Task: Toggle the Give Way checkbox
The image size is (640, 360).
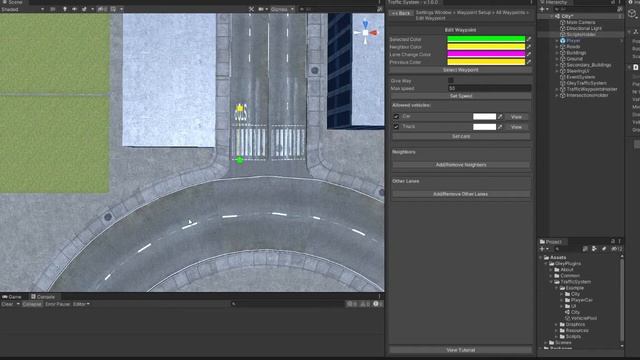Action: coord(451,81)
